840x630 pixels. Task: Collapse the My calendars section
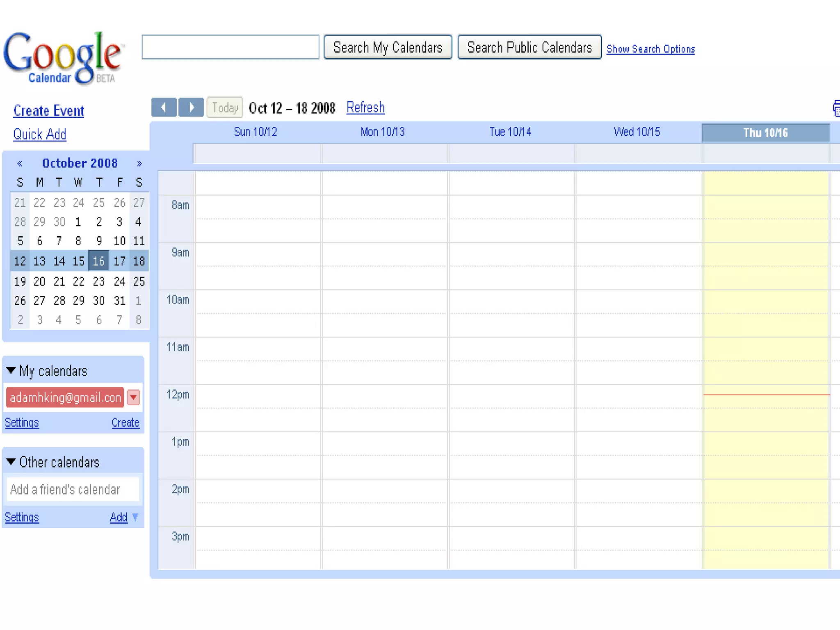tap(11, 370)
